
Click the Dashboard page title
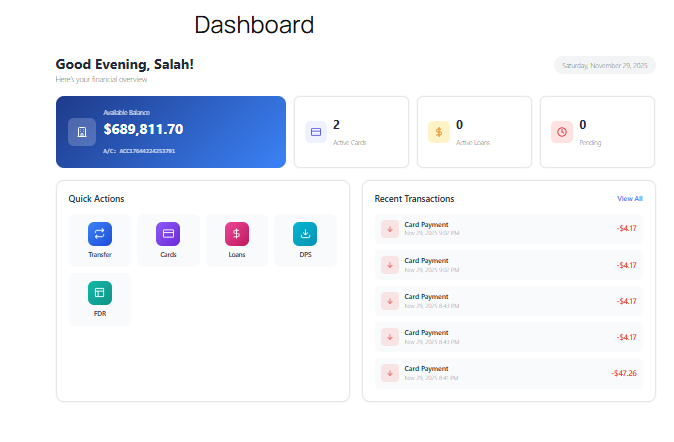click(x=254, y=25)
